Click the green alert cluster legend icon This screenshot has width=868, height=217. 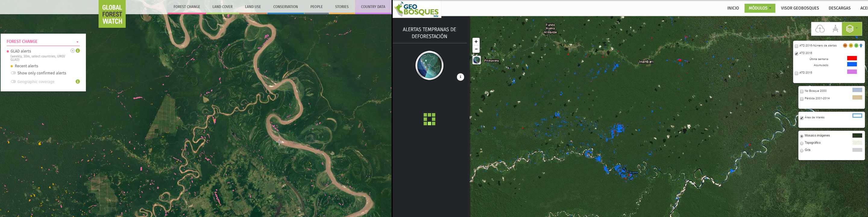point(856,46)
